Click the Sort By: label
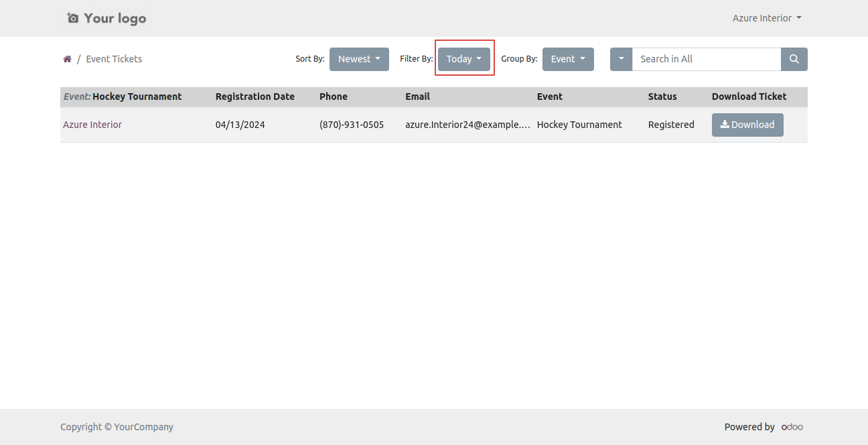 point(310,59)
